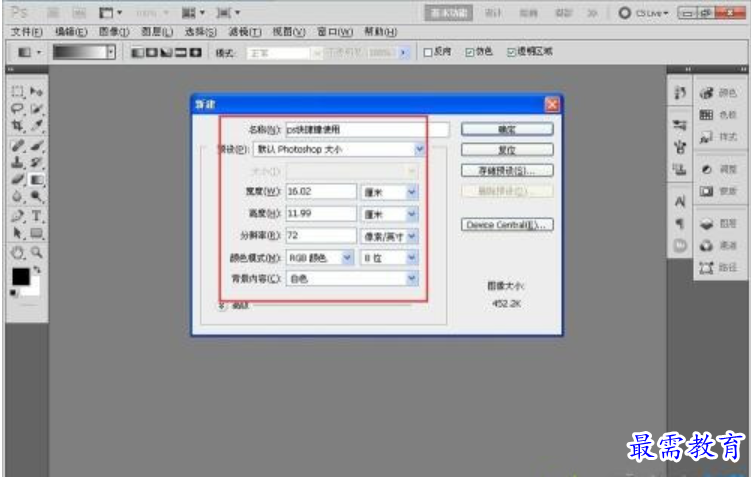Choose the linear gradient type button
Screen dimensions: 751x478
click(137, 52)
